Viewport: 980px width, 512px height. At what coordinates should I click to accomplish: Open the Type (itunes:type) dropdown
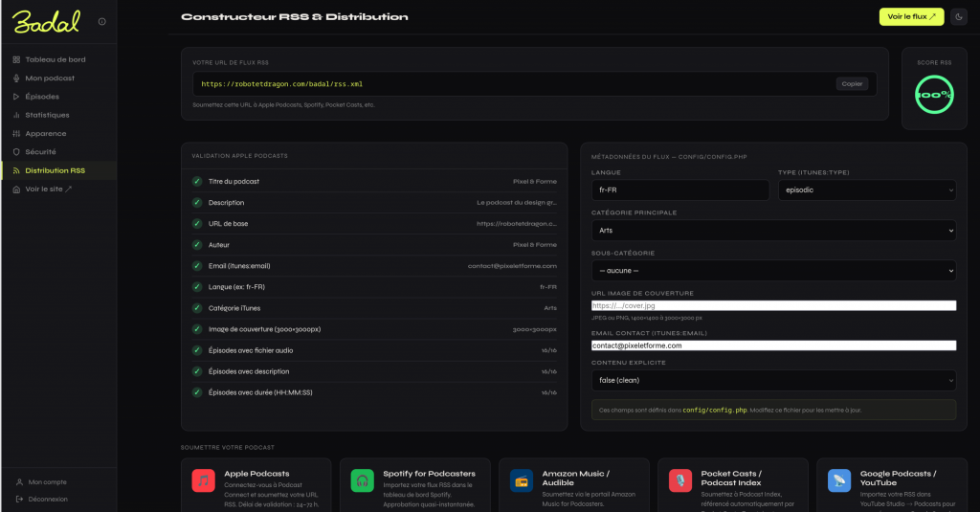pyautogui.click(x=866, y=190)
